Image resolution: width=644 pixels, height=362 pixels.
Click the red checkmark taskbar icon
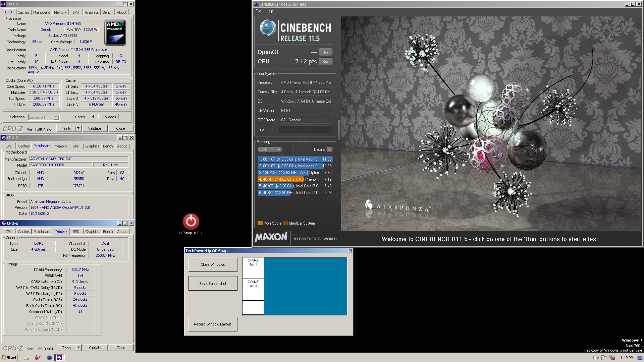pos(38,358)
